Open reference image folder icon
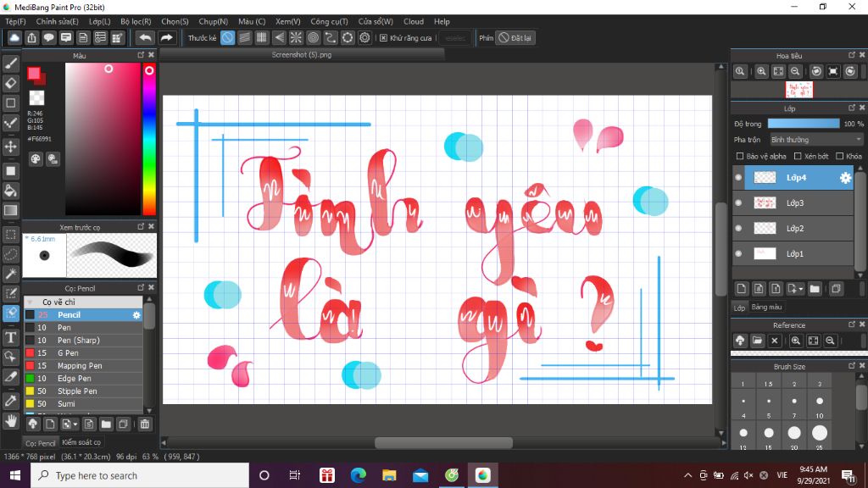The height and width of the screenshot is (488, 868). pos(757,341)
